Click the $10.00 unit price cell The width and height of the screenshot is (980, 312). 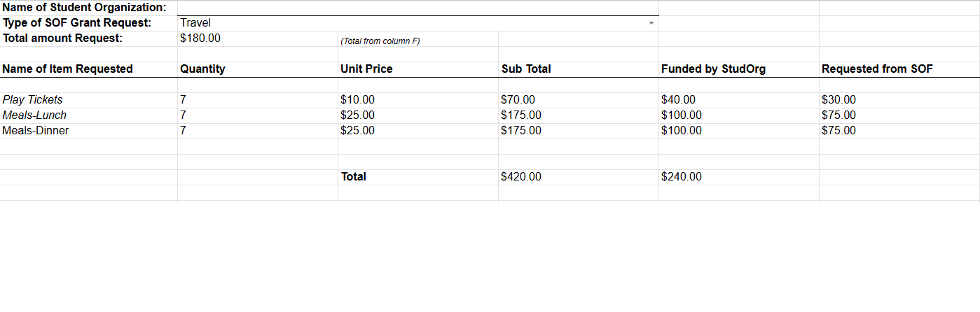[x=418, y=100]
